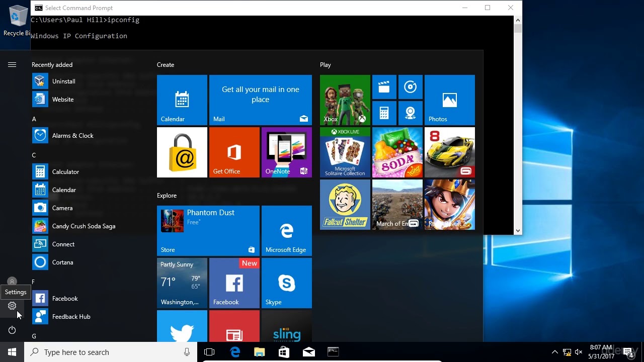Viewport: 644px width, 362px height.
Task: Click the Power button icon
Action: 12,330
